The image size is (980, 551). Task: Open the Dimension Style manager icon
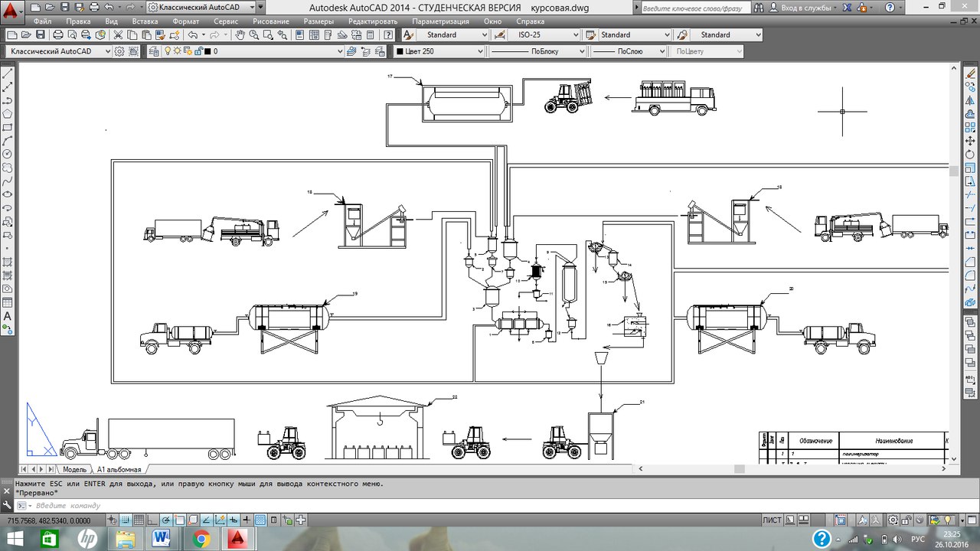point(500,35)
